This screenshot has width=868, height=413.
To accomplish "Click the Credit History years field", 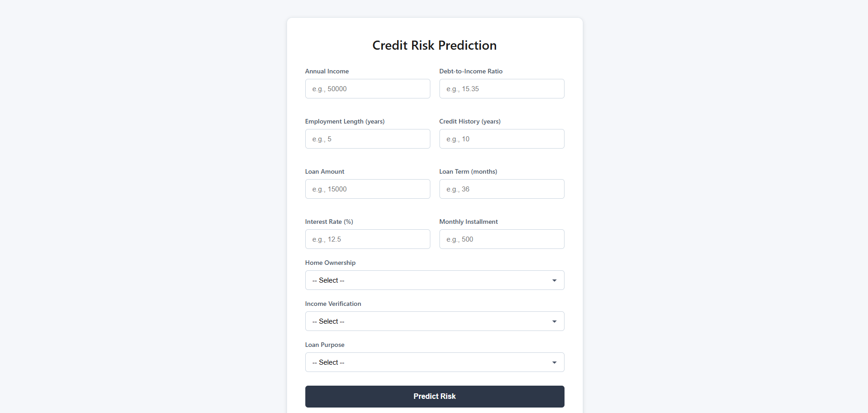I will (x=502, y=139).
